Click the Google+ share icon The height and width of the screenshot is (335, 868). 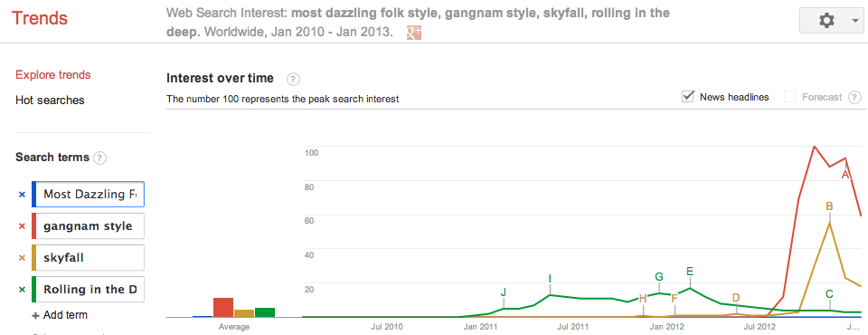[x=414, y=33]
